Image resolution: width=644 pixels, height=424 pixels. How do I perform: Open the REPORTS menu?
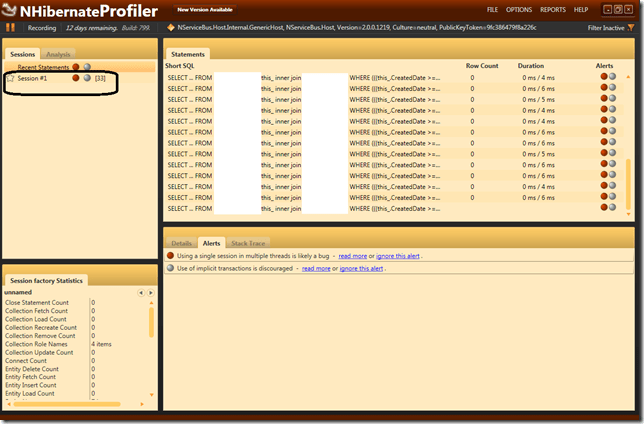(553, 9)
